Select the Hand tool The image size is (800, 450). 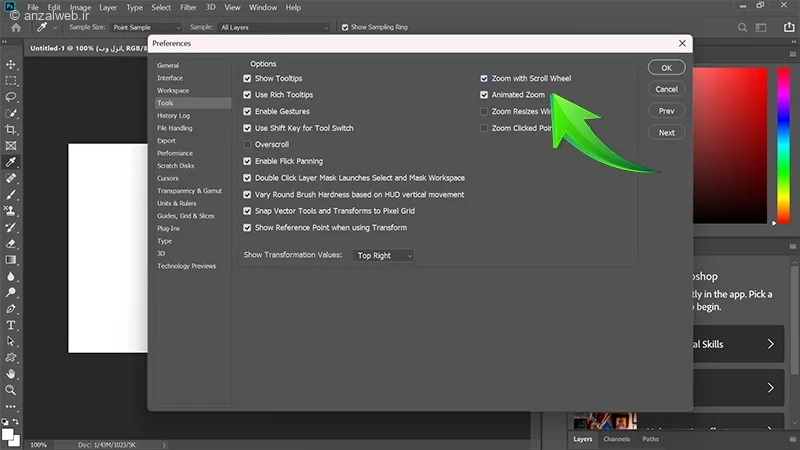click(x=11, y=374)
